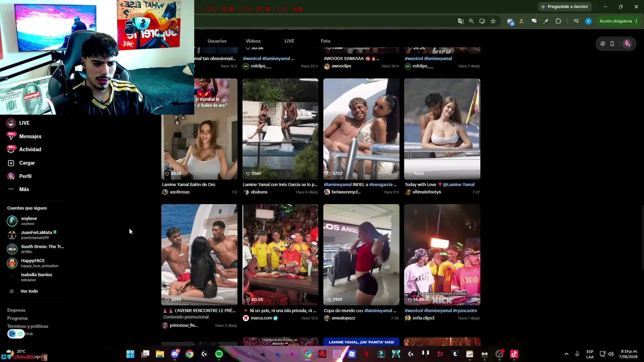The width and height of the screenshot is (644, 362).
Task: Open asofirosas profile link
Action: [x=180, y=192]
